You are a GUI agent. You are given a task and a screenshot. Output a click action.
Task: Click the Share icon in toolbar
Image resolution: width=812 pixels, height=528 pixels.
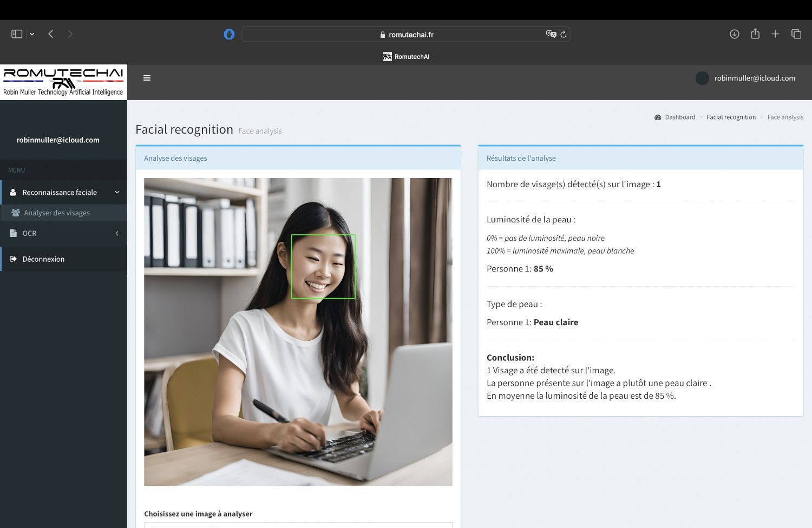pyautogui.click(x=755, y=34)
